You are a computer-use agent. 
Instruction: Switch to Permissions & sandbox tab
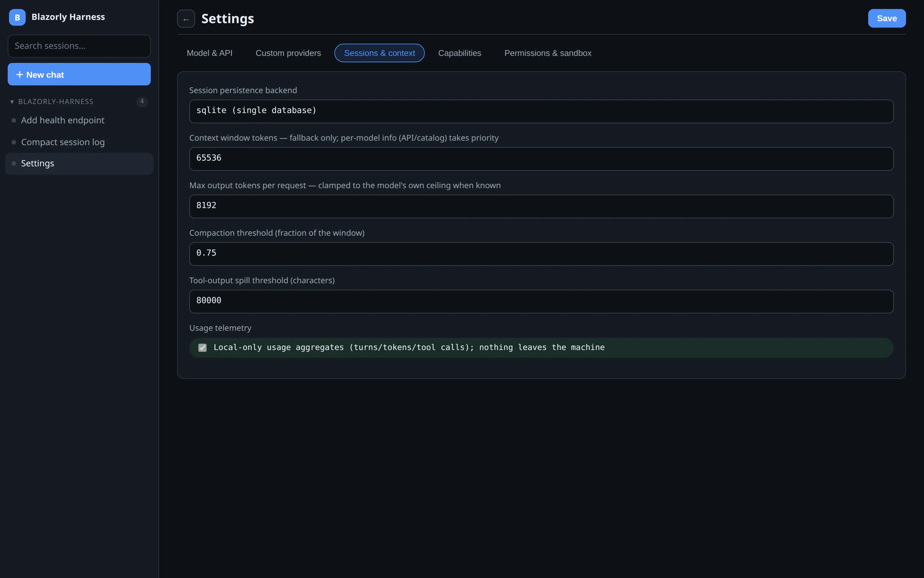click(548, 53)
